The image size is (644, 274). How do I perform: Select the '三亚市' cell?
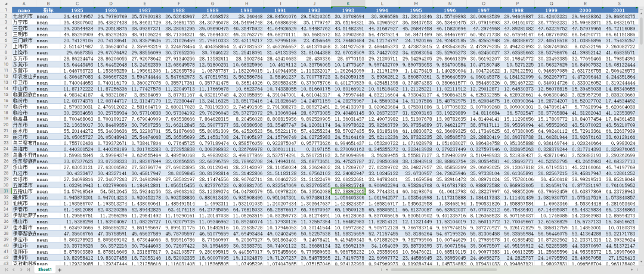[x=24, y=27]
